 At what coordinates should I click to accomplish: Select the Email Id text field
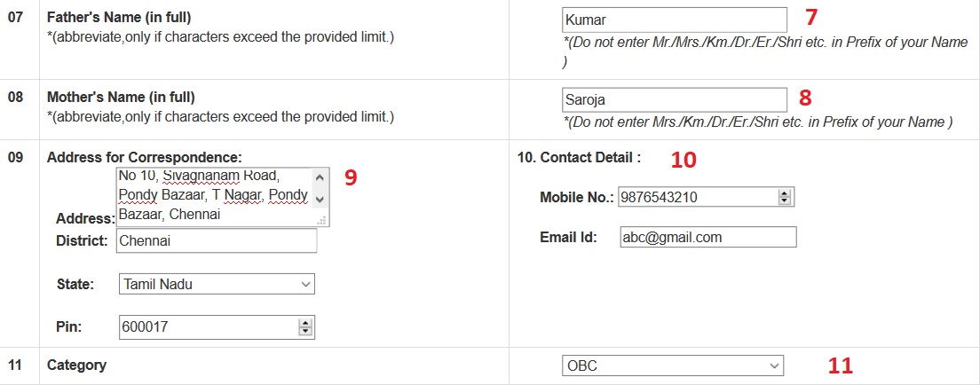[x=707, y=238]
